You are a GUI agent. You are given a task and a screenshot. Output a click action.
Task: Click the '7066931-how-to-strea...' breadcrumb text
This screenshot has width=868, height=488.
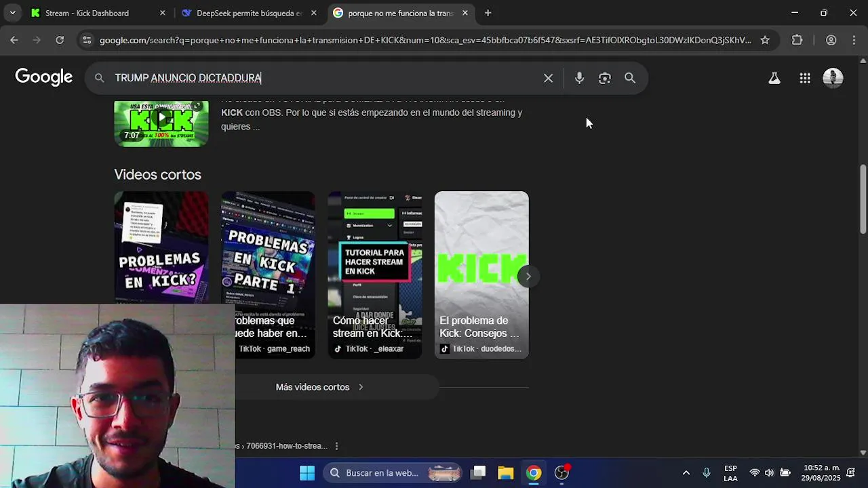286,446
